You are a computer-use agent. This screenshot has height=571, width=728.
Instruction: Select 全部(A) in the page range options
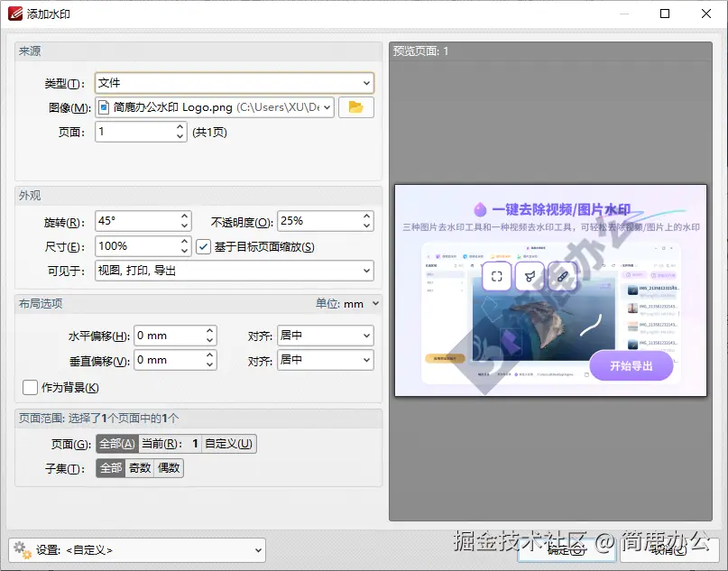pyautogui.click(x=116, y=443)
